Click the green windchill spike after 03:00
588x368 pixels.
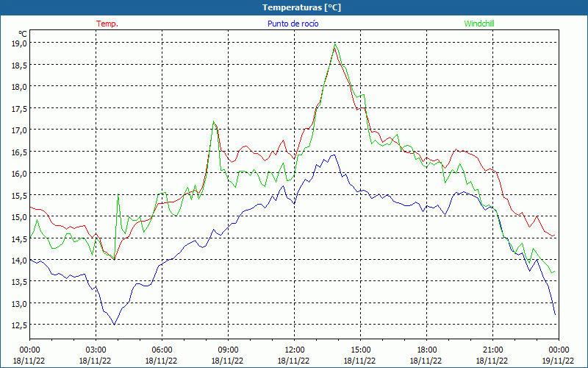pyautogui.click(x=118, y=194)
